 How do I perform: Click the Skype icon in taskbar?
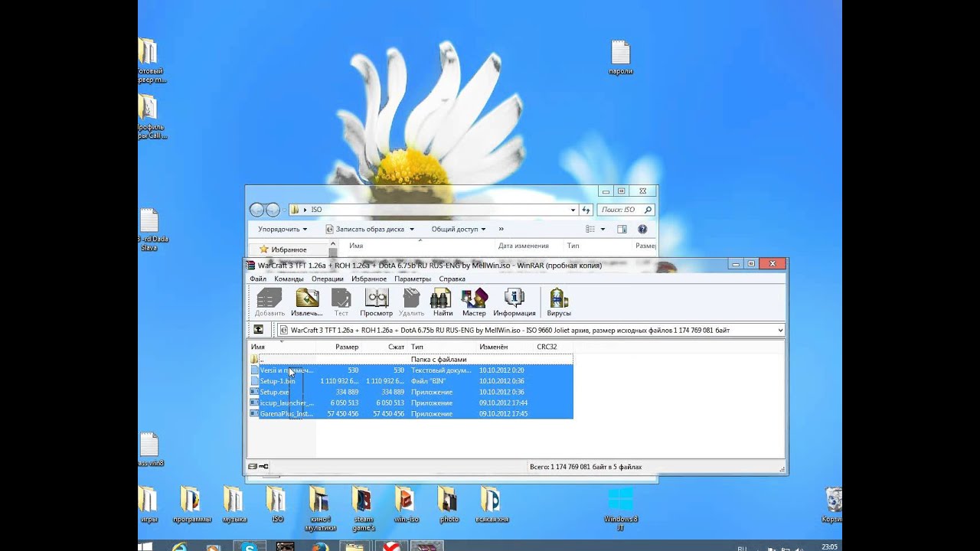click(250, 546)
